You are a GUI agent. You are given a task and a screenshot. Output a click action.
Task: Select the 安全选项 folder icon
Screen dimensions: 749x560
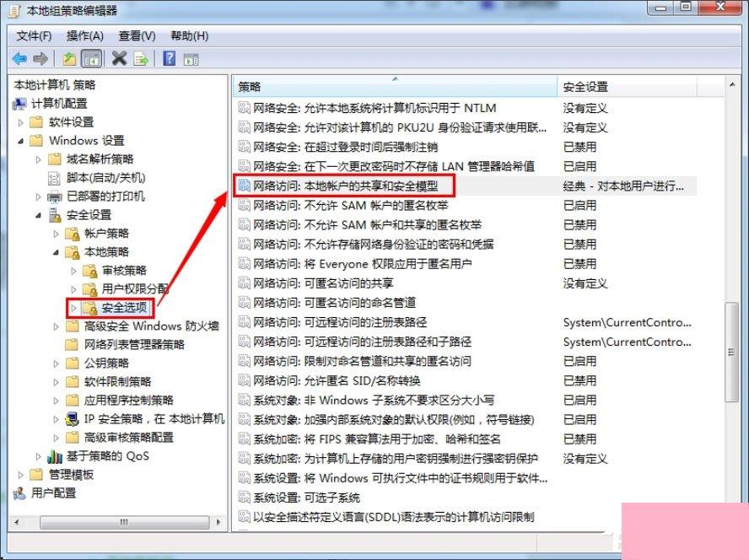(89, 308)
